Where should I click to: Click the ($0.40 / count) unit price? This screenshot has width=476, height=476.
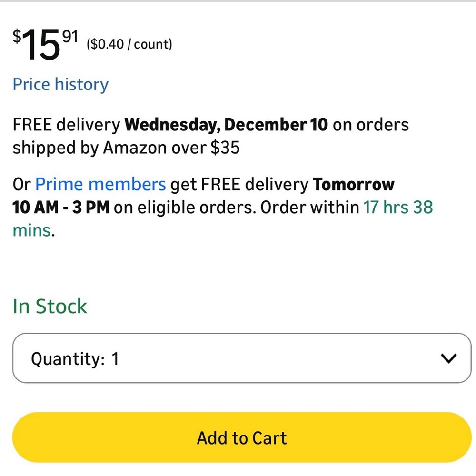(129, 44)
